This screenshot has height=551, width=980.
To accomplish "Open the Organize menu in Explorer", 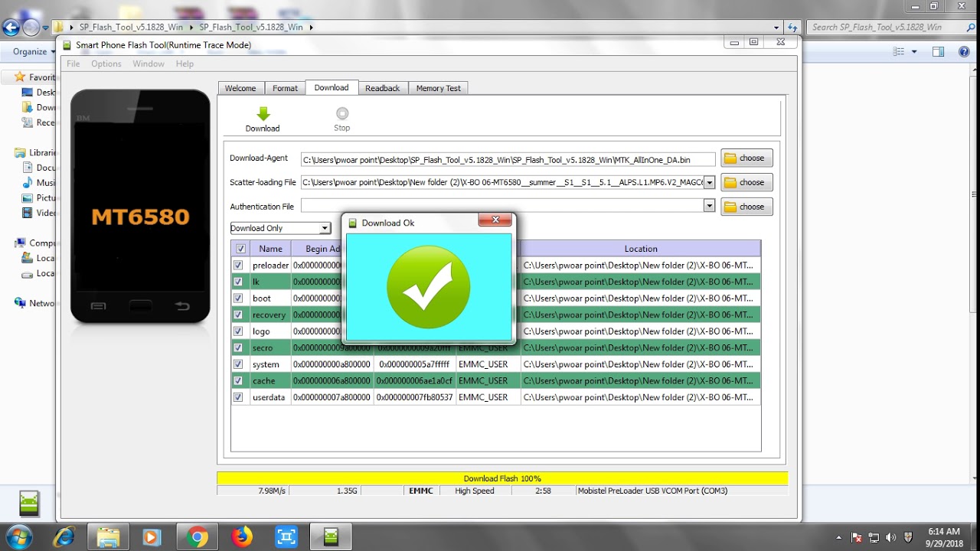I will tap(34, 51).
